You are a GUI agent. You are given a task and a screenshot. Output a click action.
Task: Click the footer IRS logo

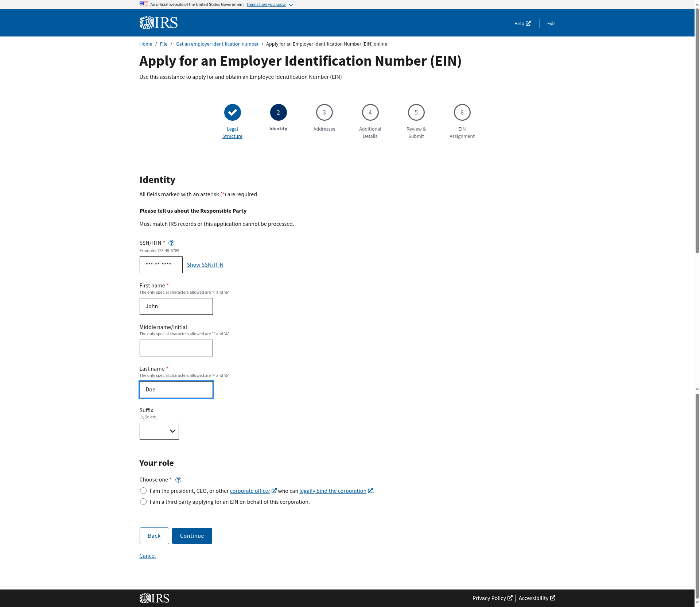tap(154, 598)
